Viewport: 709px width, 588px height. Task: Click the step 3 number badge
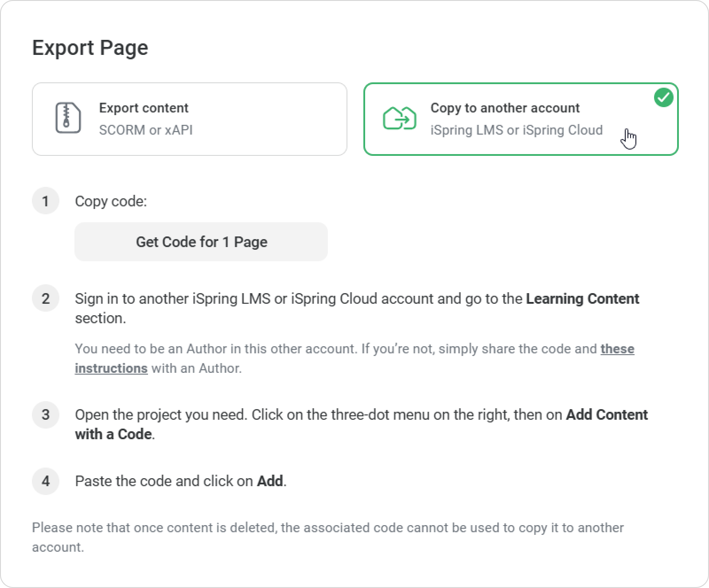click(46, 414)
